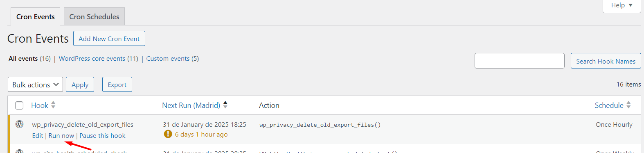The width and height of the screenshot is (644, 153).
Task: Expand the Help panel dropdown
Action: (622, 5)
